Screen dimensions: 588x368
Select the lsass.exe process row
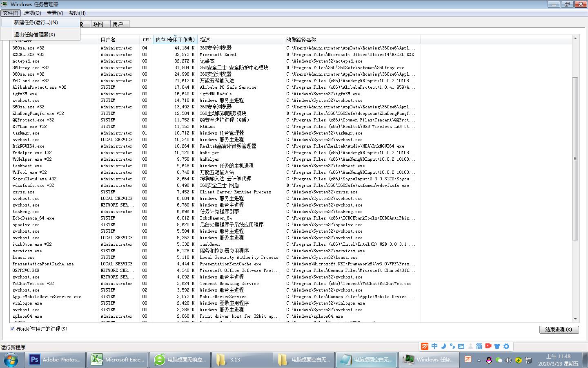[216, 257]
